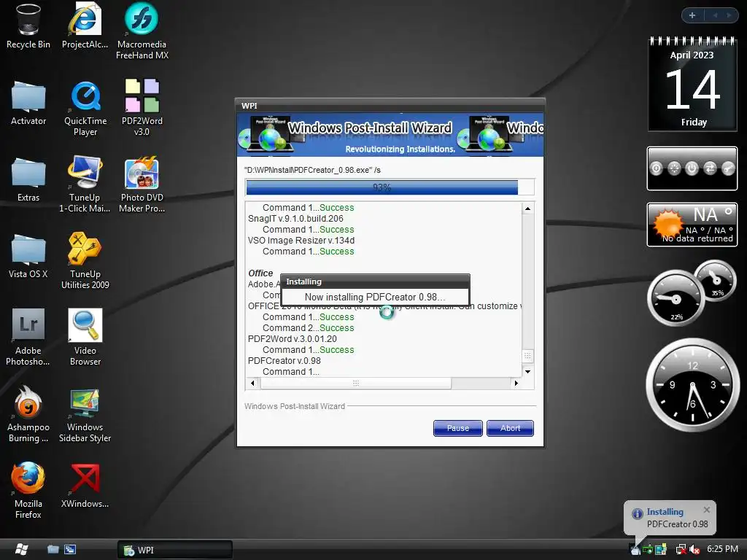The image size is (747, 560).
Task: Click the 93% installation progress bar
Action: (x=390, y=187)
